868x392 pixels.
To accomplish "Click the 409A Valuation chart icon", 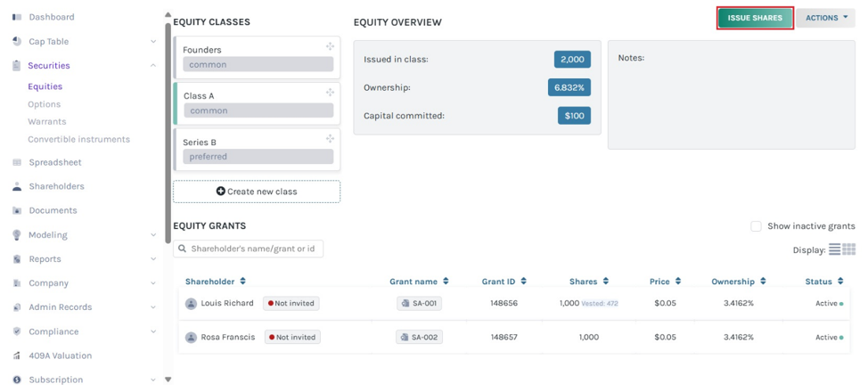I will tap(17, 356).
